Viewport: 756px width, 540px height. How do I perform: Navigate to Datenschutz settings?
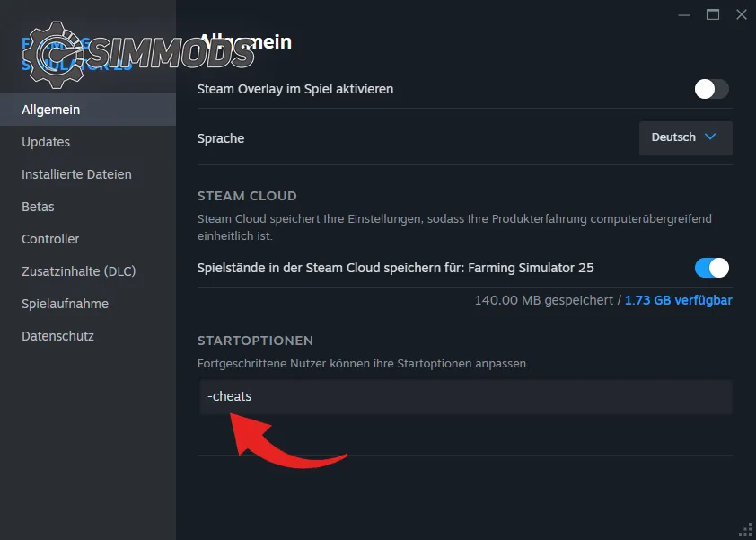pyautogui.click(x=57, y=336)
